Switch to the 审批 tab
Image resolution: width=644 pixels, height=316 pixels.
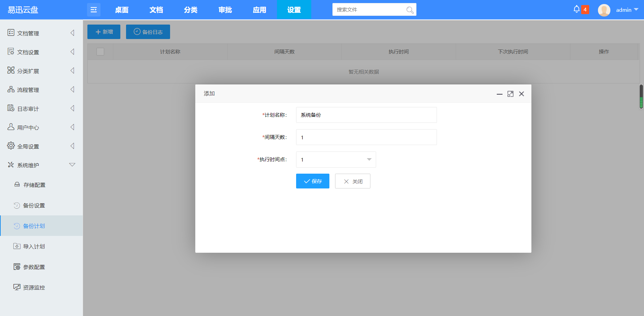click(x=225, y=10)
